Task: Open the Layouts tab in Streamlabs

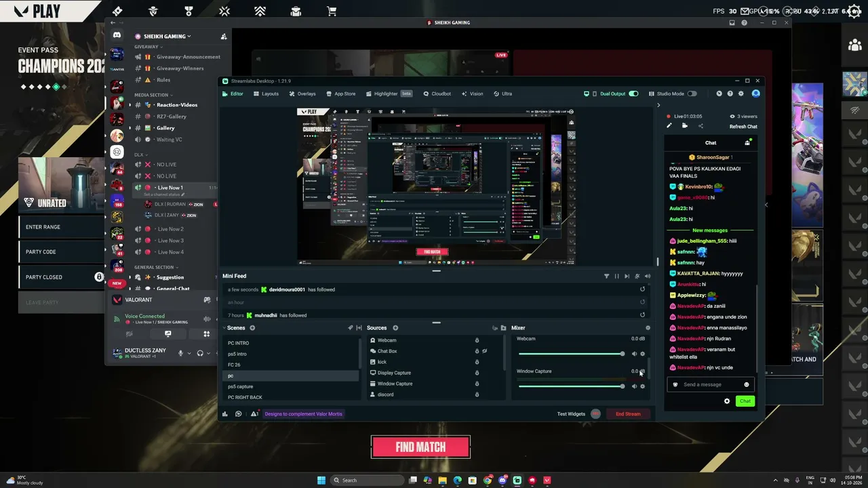Action: pyautogui.click(x=266, y=94)
